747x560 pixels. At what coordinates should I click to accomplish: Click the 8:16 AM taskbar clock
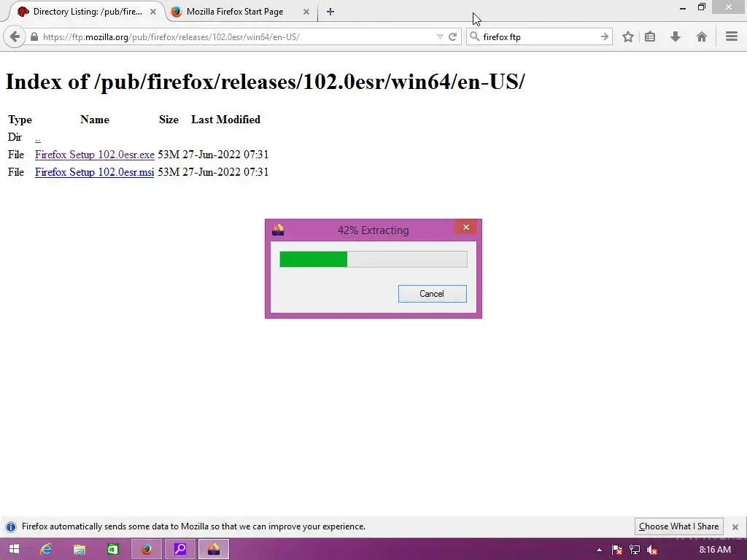[715, 550]
